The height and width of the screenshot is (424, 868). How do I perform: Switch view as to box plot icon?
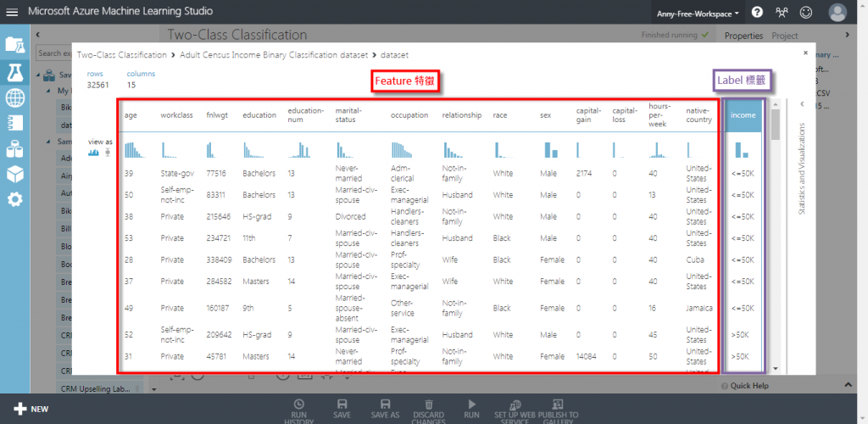click(x=108, y=152)
